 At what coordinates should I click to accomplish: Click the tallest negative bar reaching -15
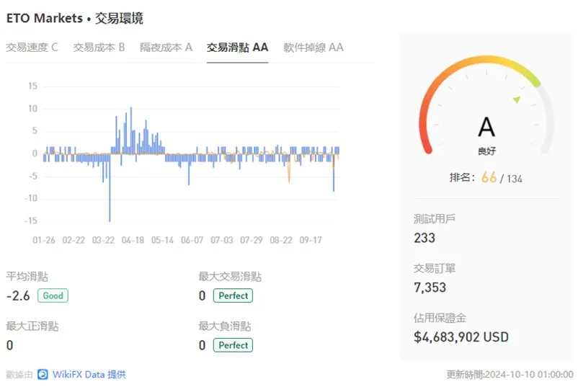coord(110,188)
